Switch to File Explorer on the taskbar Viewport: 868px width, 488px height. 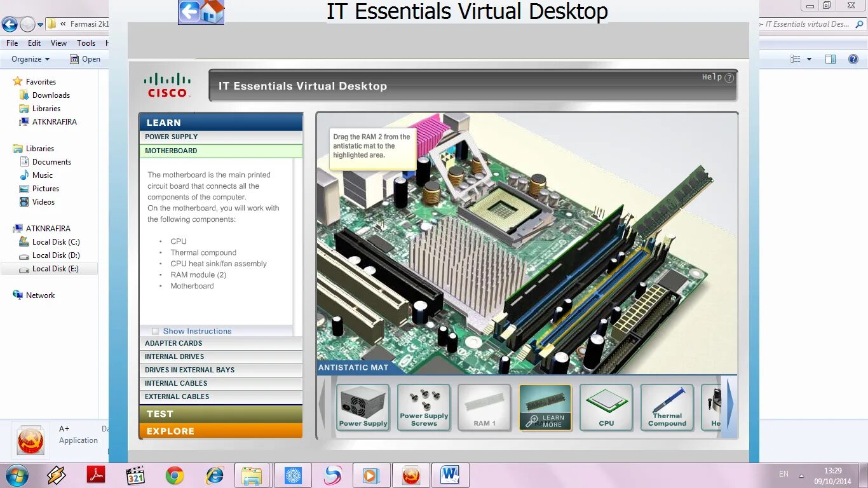click(252, 475)
